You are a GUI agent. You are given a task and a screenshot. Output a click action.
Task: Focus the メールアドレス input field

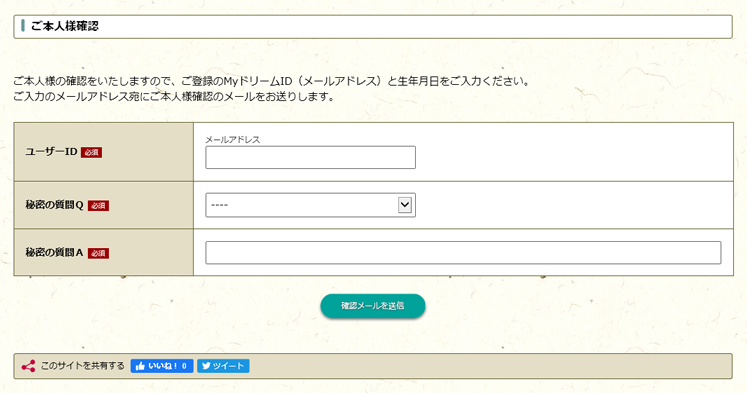click(x=311, y=157)
